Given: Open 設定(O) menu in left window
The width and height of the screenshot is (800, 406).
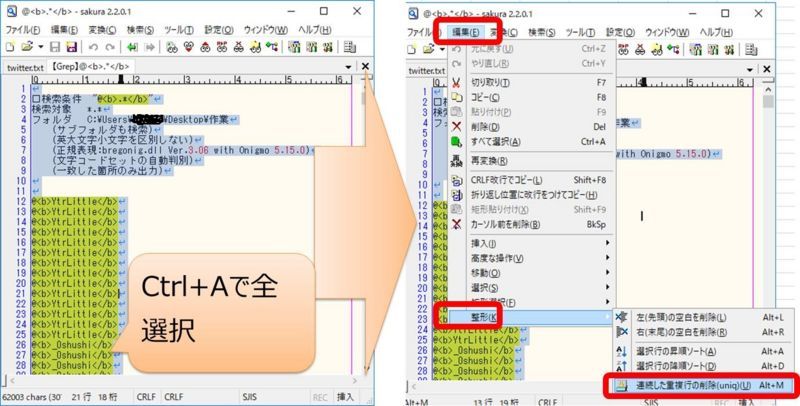Looking at the screenshot, I should tap(219, 30).
